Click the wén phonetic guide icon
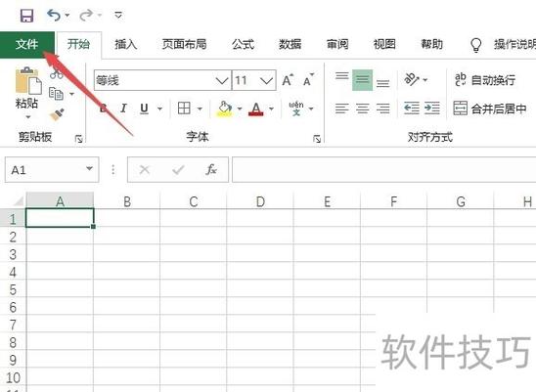 click(296, 109)
